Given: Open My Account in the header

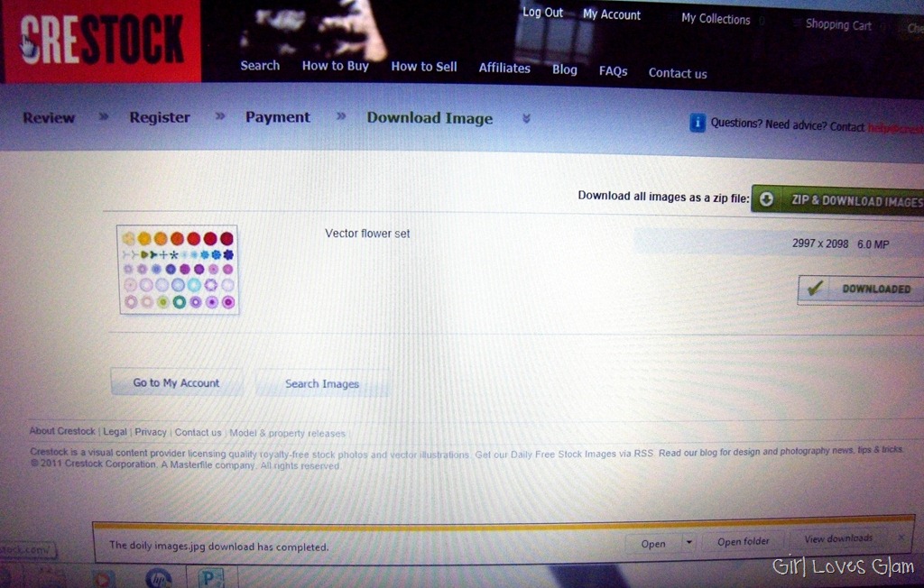Looking at the screenshot, I should tap(612, 14).
